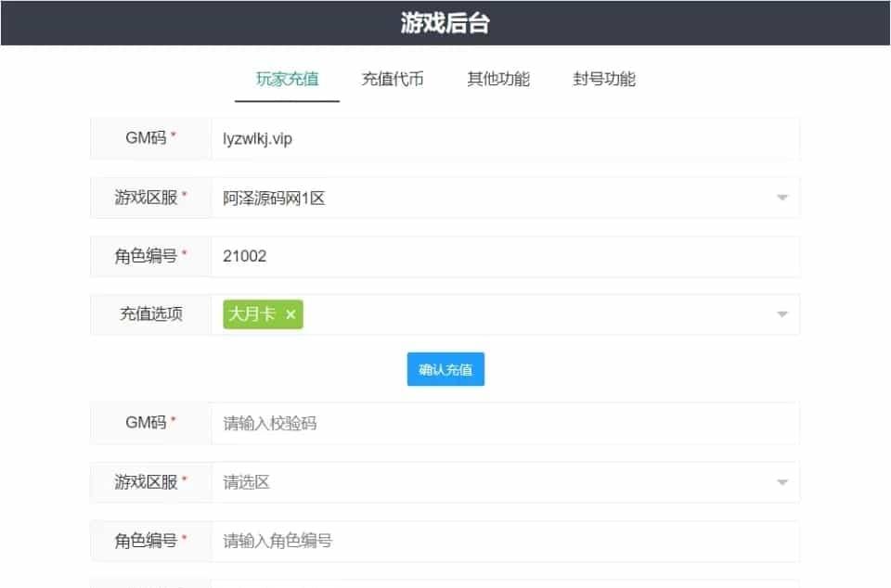Select the 封号功能 tab
891x588 pixels.
[604, 79]
